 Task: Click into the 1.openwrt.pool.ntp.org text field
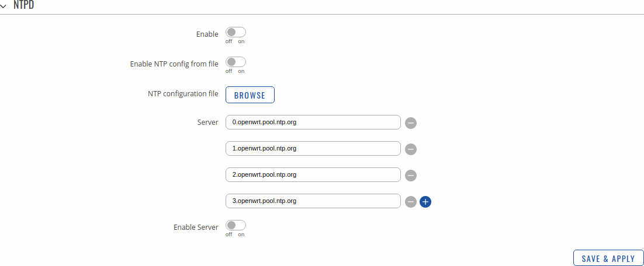313,149
